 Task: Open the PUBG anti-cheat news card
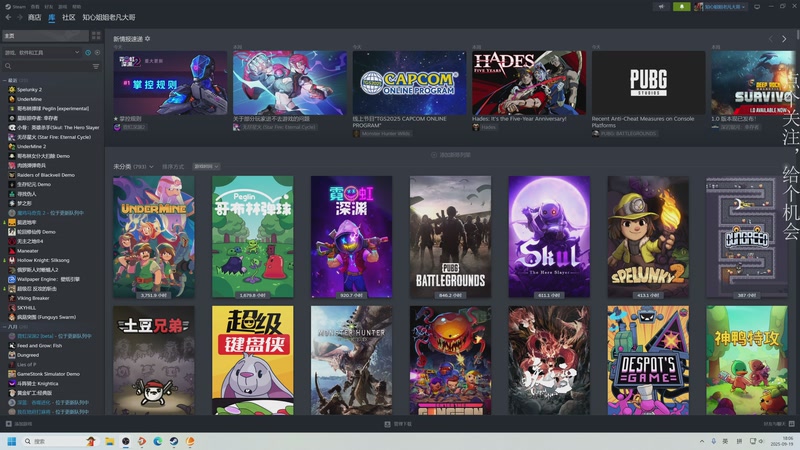(x=648, y=83)
